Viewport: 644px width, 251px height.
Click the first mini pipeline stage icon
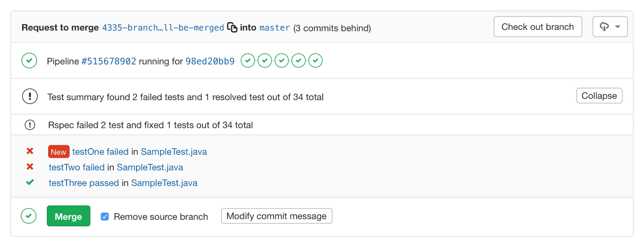pyautogui.click(x=248, y=60)
